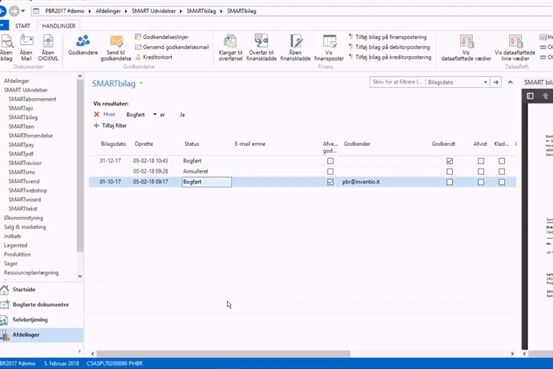Select SMARTrevisor in navigation tree
The width and height of the screenshot is (553, 369).
[25, 163]
